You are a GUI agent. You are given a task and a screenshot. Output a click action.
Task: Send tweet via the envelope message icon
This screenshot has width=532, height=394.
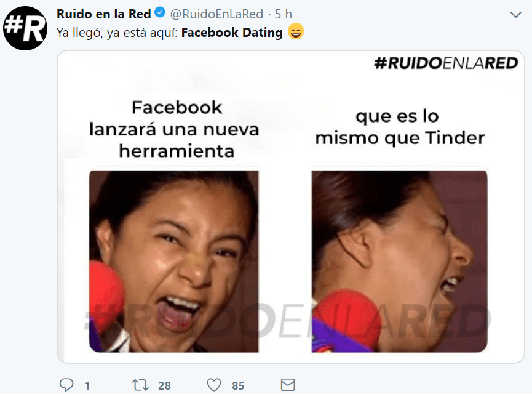click(x=288, y=385)
